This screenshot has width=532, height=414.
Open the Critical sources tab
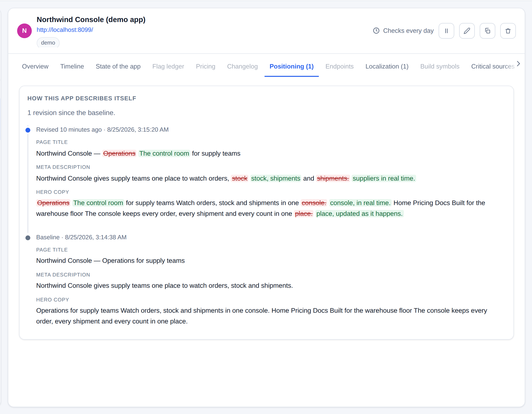(x=493, y=66)
